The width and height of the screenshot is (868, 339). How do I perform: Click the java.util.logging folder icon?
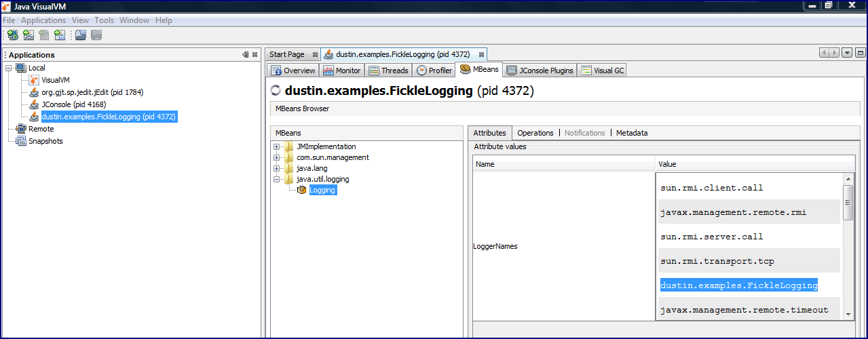(289, 179)
